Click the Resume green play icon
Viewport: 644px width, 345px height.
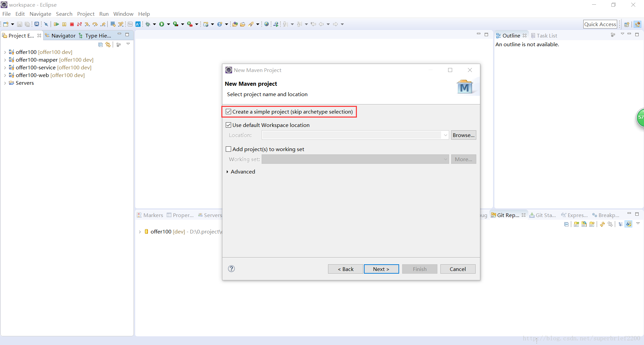[56, 24]
